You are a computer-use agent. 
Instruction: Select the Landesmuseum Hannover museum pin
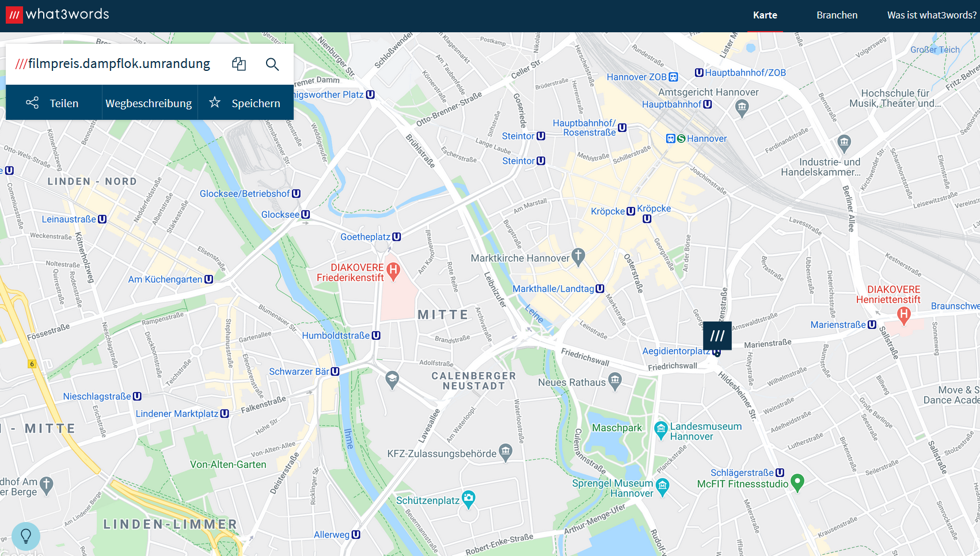pos(661,429)
